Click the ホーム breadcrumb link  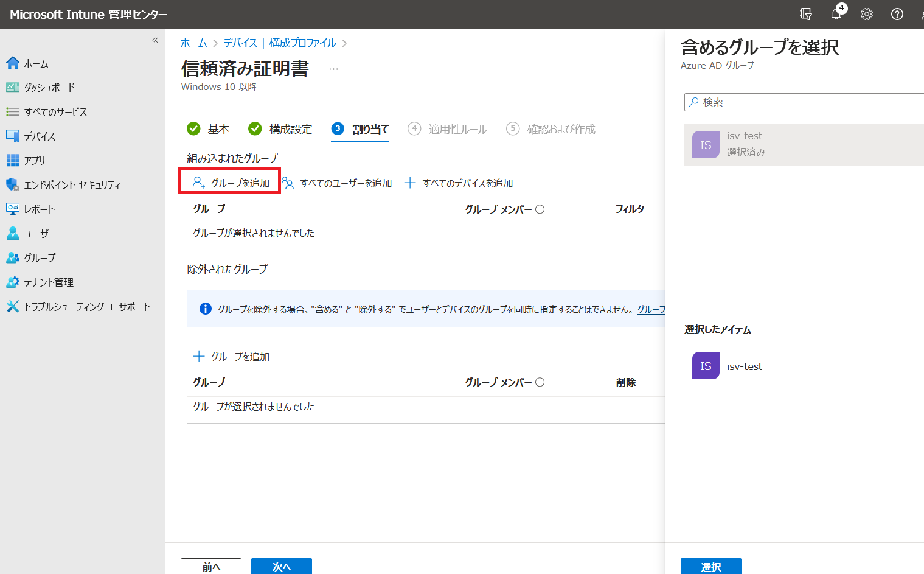pyautogui.click(x=194, y=43)
